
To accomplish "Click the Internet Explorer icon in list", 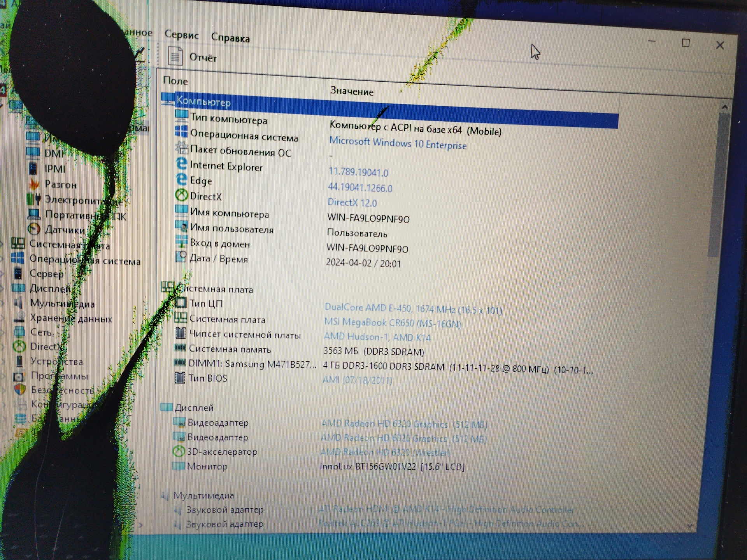I will tap(181, 163).
